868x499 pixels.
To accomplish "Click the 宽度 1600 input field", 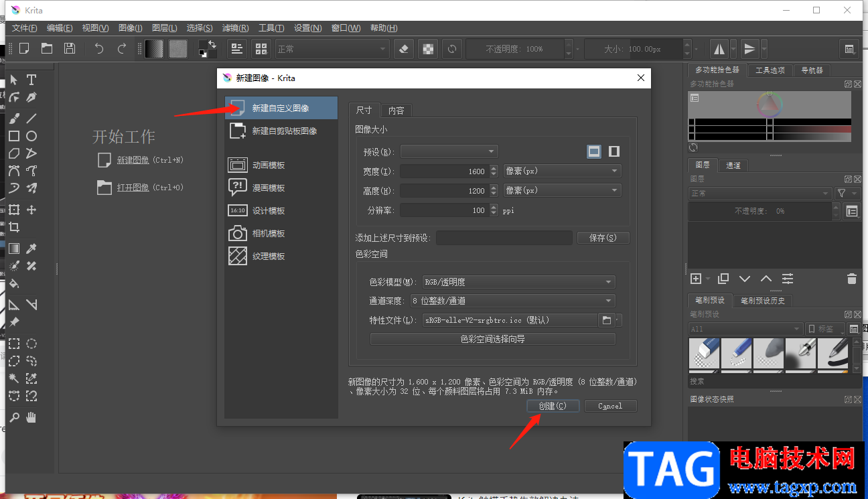I will click(x=443, y=171).
